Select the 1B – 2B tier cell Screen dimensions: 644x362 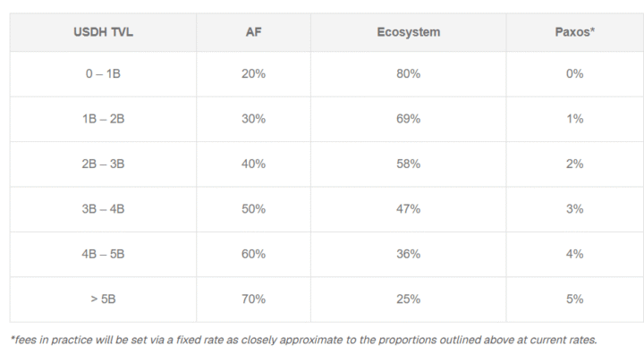tap(103, 119)
